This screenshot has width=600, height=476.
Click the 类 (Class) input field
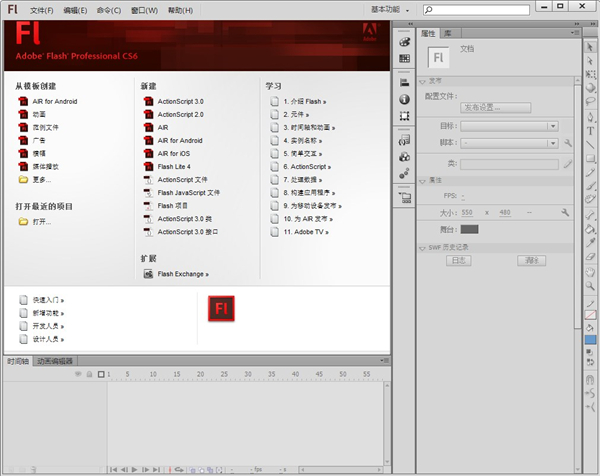coord(509,163)
